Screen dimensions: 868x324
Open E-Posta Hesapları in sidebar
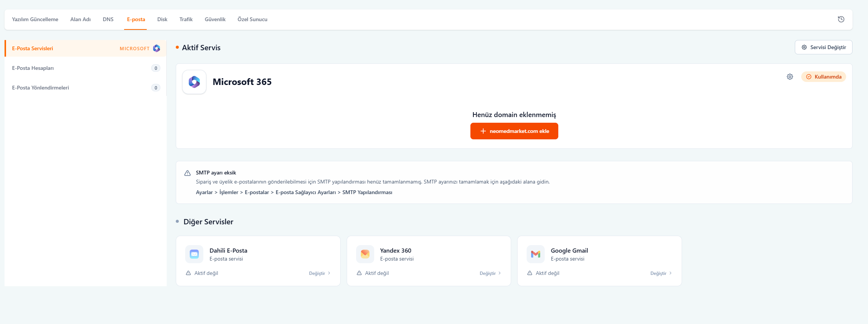[33, 68]
